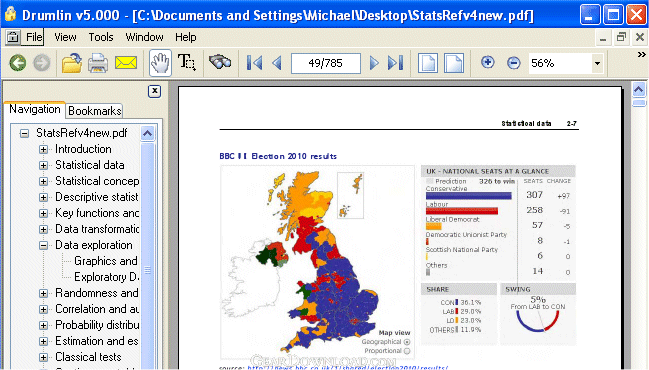Open search with the binoculars icon
The height and width of the screenshot is (370, 649).
(x=220, y=62)
